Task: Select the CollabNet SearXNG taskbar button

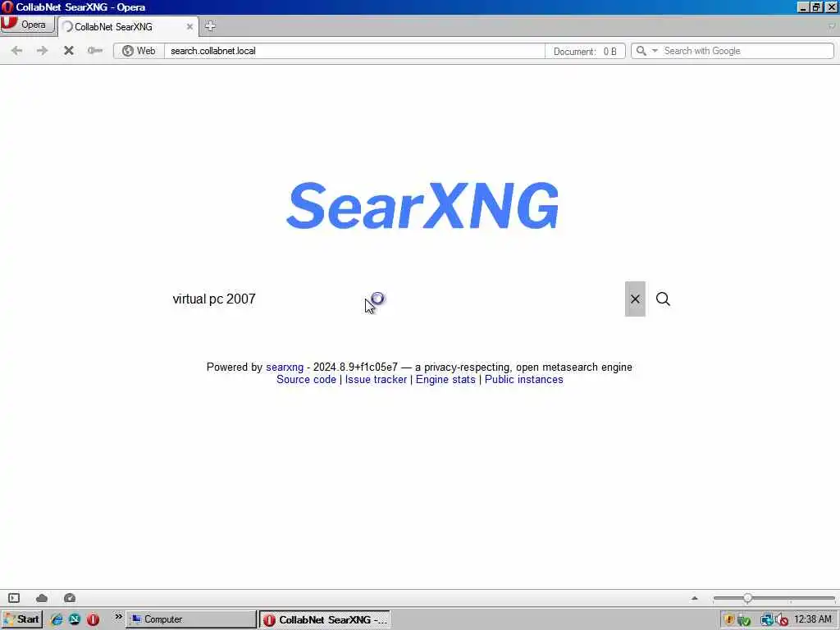Action: pyautogui.click(x=325, y=619)
